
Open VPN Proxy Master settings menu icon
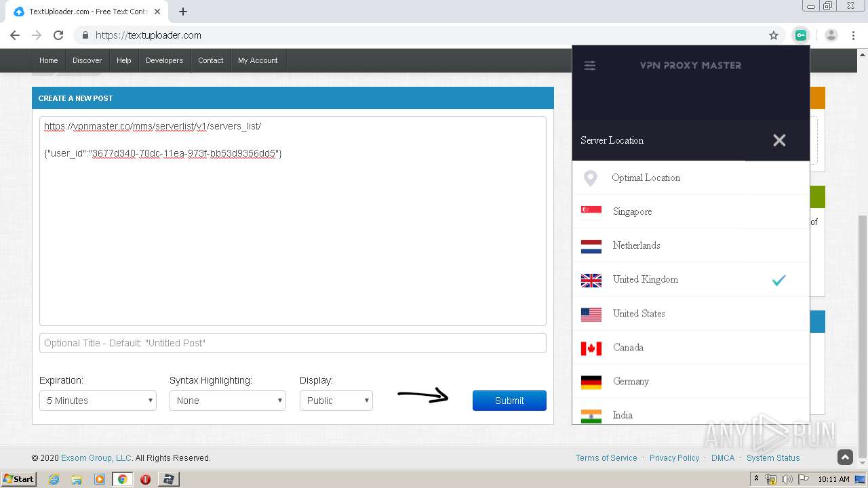(590, 66)
